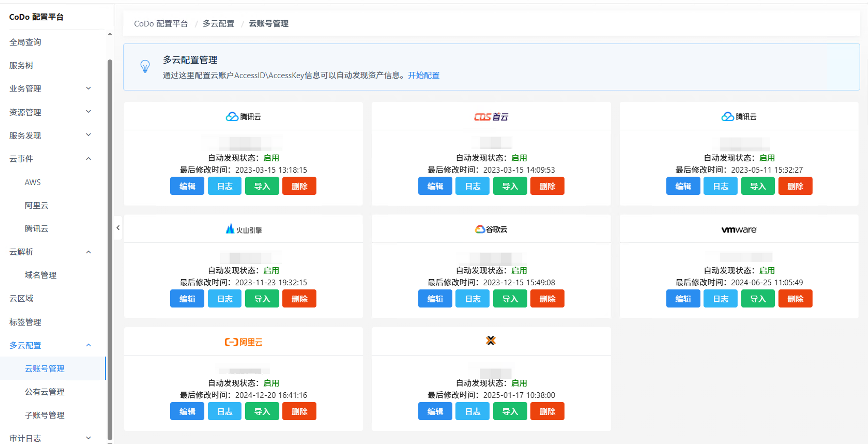Screen dimensions: 868x444
Task: View logs for 2023-03-15 13:18:15 account
Action: 225,186
